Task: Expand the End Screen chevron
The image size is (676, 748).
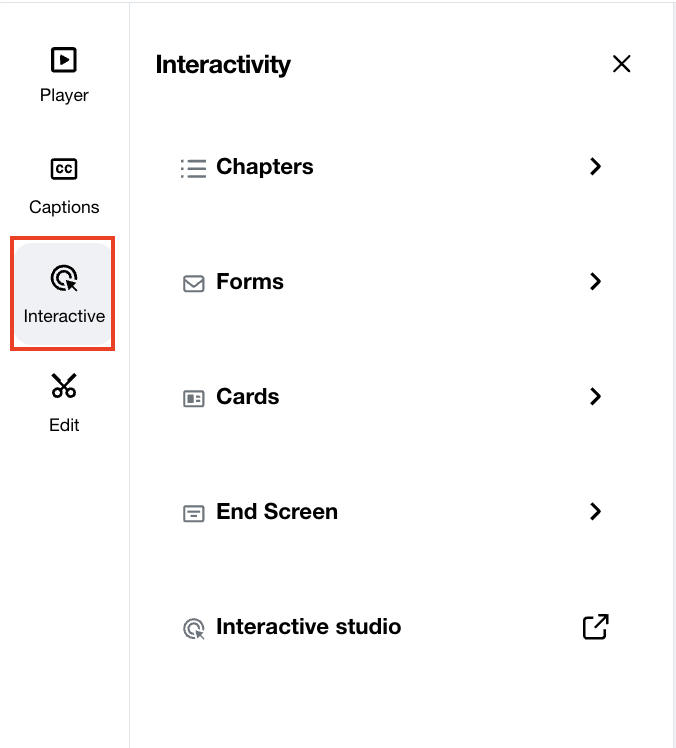Action: click(x=596, y=512)
